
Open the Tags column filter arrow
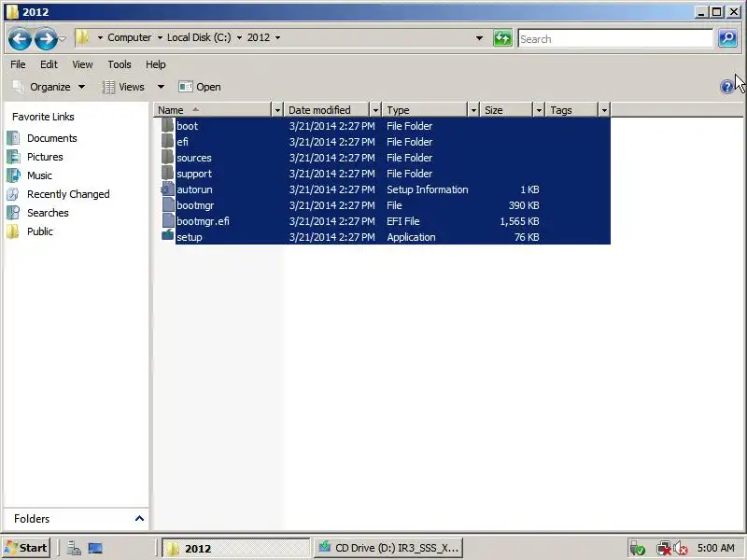pyautogui.click(x=604, y=110)
